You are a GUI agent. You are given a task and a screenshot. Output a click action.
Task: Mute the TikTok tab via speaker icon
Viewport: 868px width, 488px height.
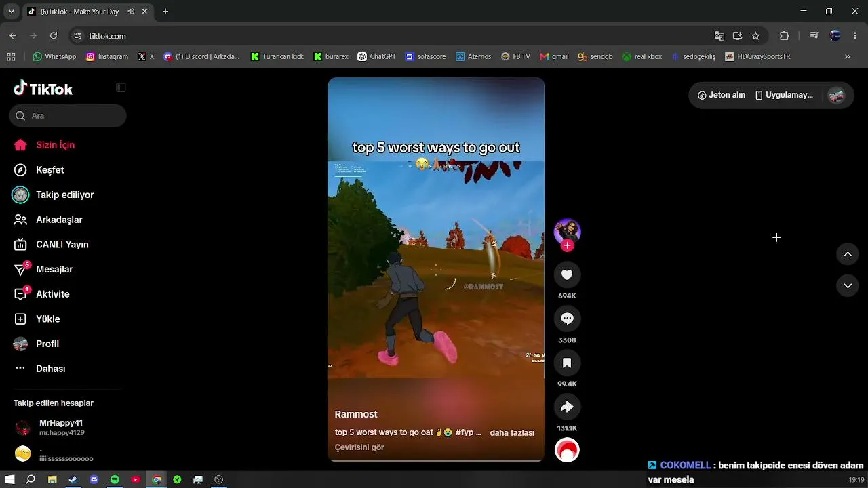131,12
